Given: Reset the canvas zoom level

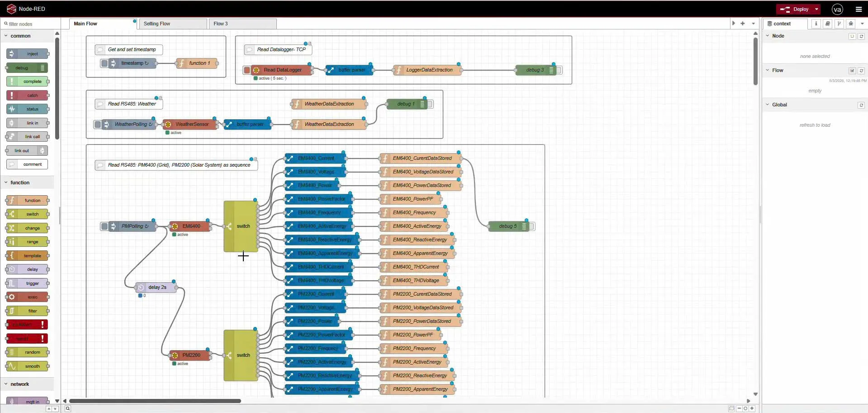Looking at the screenshot, I should click(x=745, y=408).
